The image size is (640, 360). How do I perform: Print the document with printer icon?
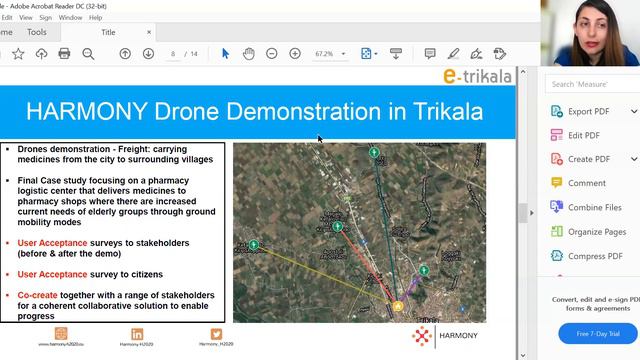[64, 53]
